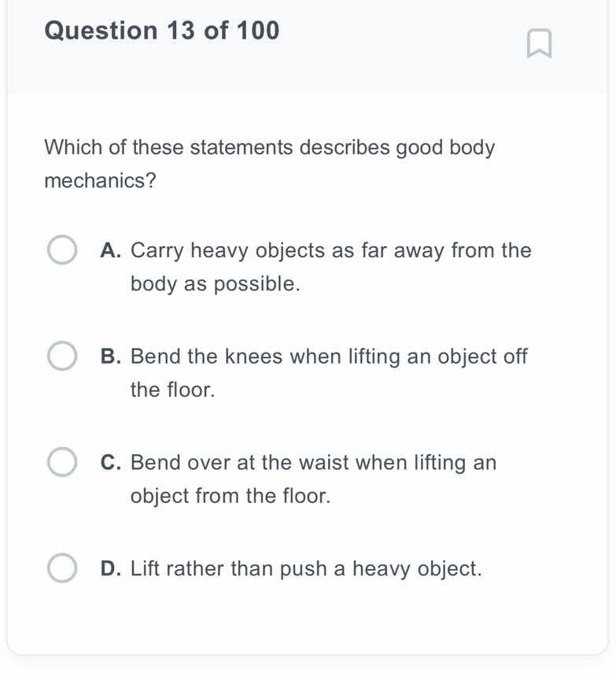Click the 'B.' option label
Screen dimensions: 616x680
click(x=111, y=356)
